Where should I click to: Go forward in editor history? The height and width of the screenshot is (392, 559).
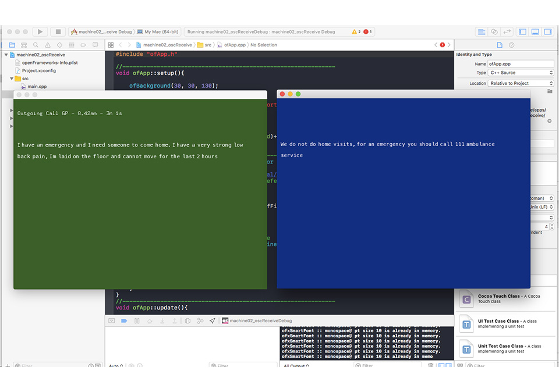pyautogui.click(x=129, y=45)
